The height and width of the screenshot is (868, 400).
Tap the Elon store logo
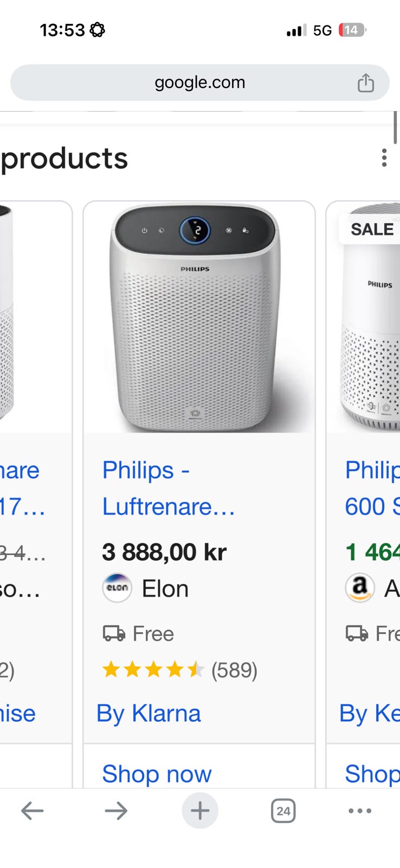tap(117, 588)
